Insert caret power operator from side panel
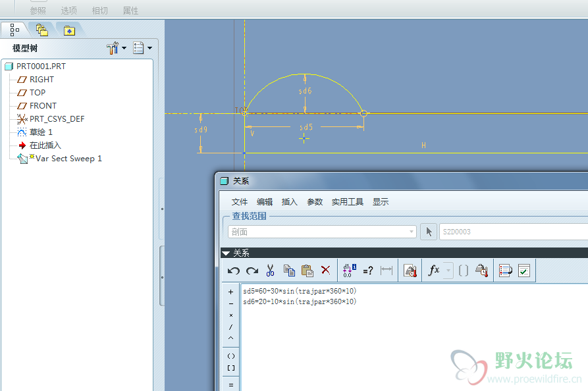The width and height of the screenshot is (588, 391). [230, 338]
